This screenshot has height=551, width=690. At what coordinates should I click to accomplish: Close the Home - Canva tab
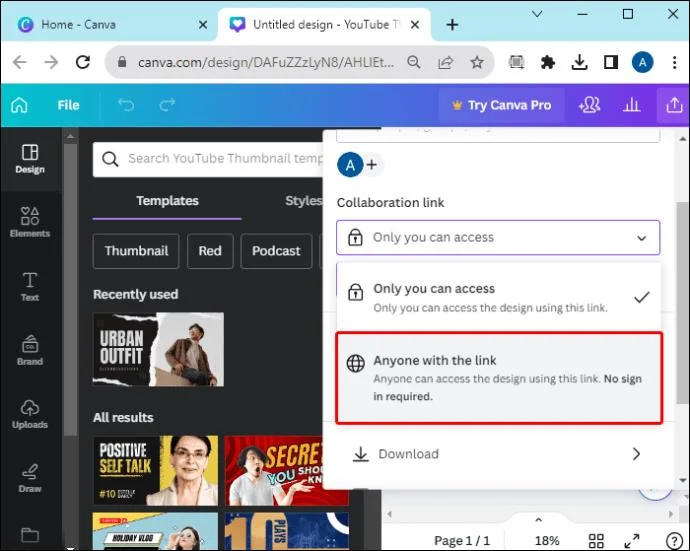tap(203, 25)
